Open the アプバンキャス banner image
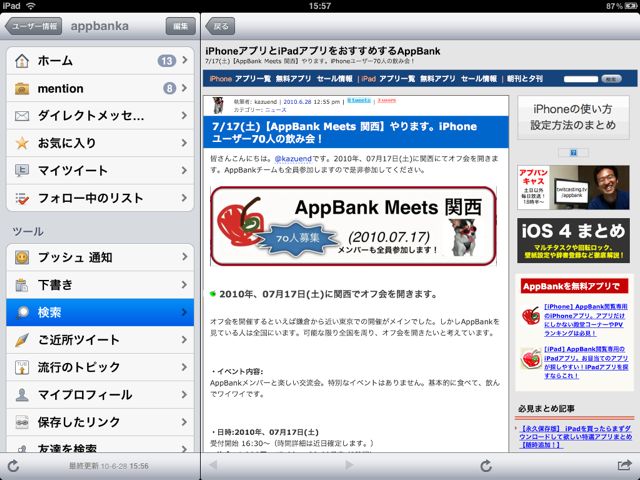Viewport: 640px width, 480px height. pyautogui.click(x=573, y=187)
